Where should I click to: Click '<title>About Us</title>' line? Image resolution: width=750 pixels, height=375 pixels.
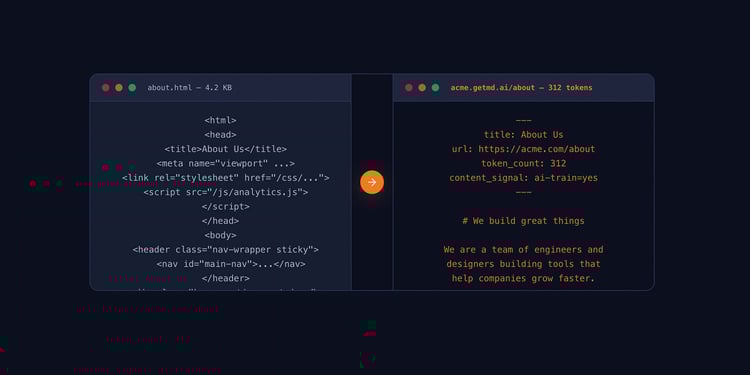[x=226, y=149]
